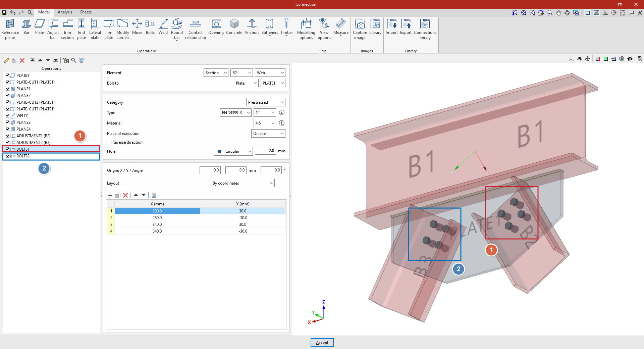Click the hole diameter input field

(265, 151)
